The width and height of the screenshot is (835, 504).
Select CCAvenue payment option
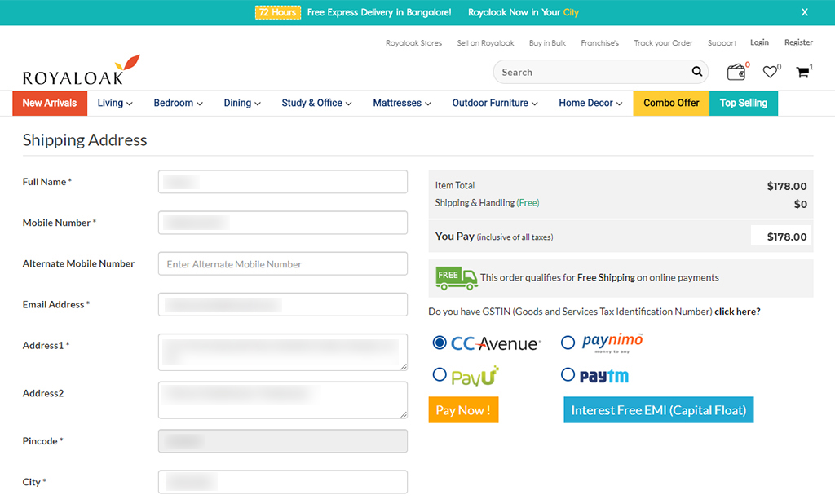click(x=440, y=343)
